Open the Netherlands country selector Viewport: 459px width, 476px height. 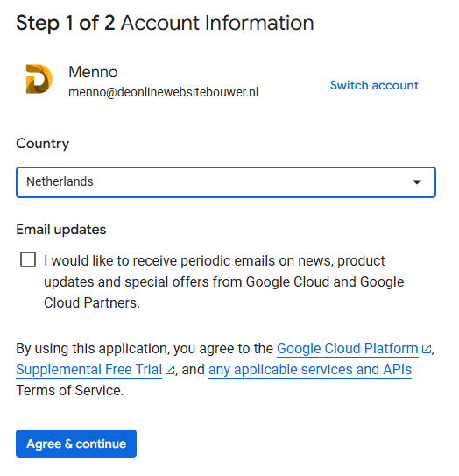[x=226, y=182]
